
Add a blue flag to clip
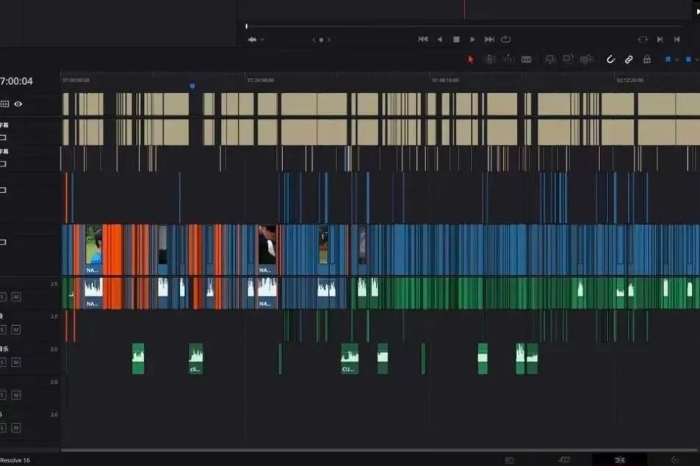(x=668, y=59)
